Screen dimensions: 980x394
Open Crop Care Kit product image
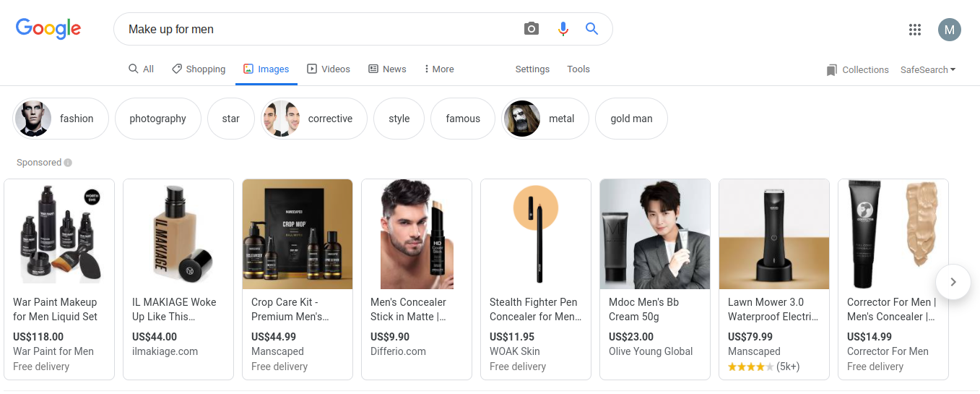tap(298, 234)
